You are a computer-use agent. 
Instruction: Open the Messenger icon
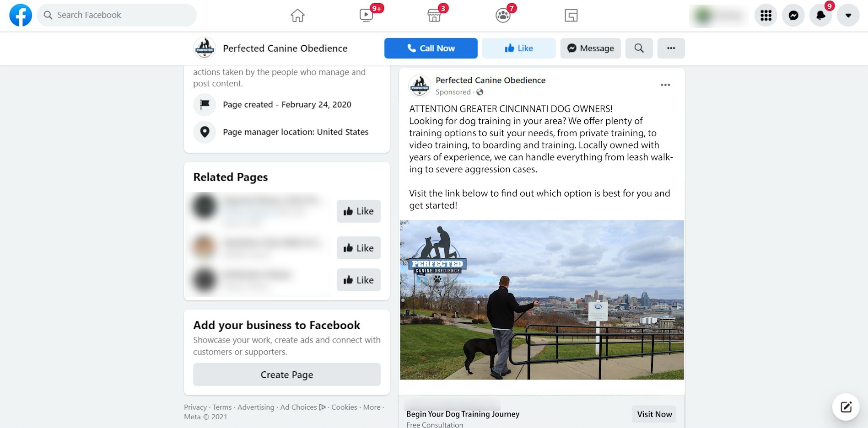(x=793, y=16)
